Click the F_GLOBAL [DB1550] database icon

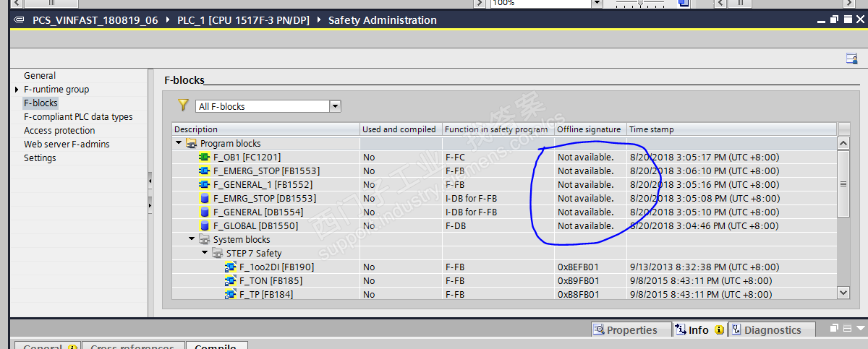[204, 225]
